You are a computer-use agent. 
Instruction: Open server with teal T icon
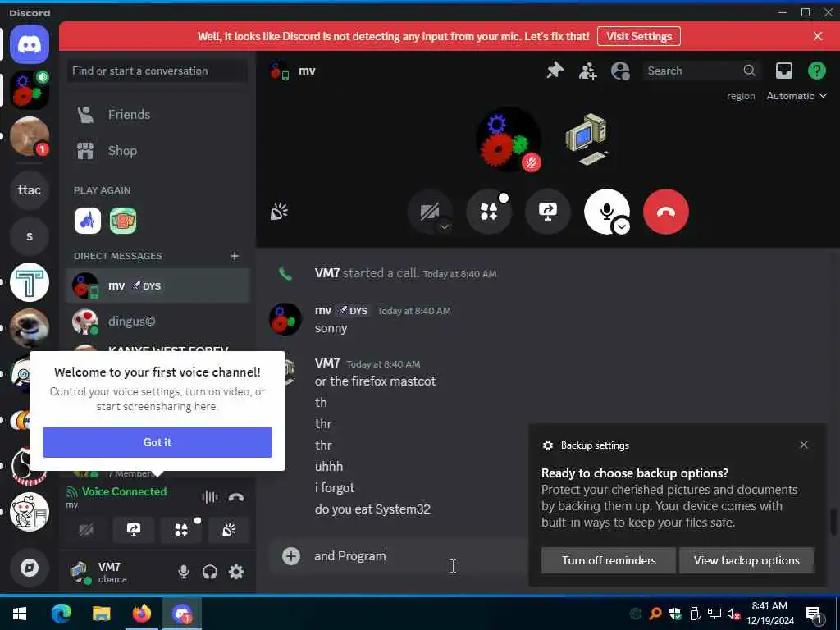pos(30,282)
